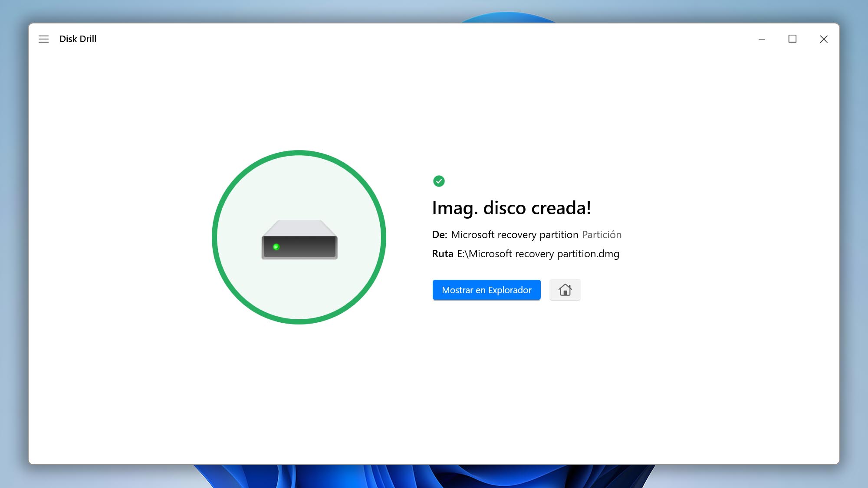Close the Disk Drill window
This screenshot has width=868, height=488.
823,39
